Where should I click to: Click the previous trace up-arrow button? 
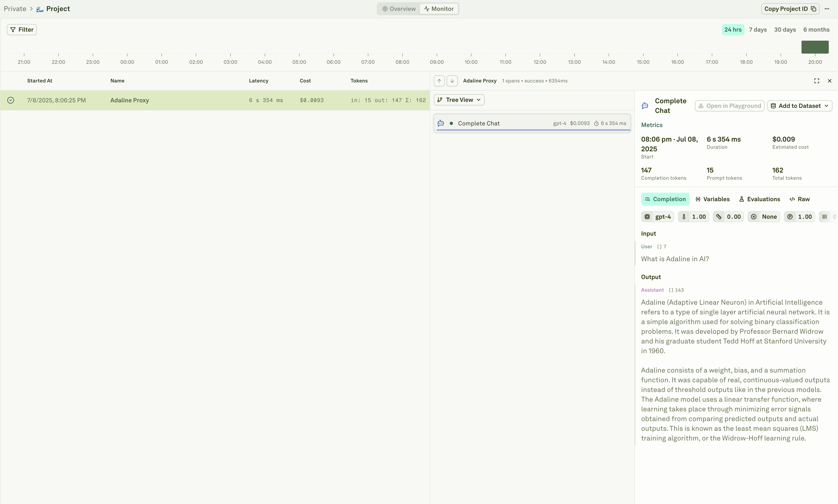[439, 81]
